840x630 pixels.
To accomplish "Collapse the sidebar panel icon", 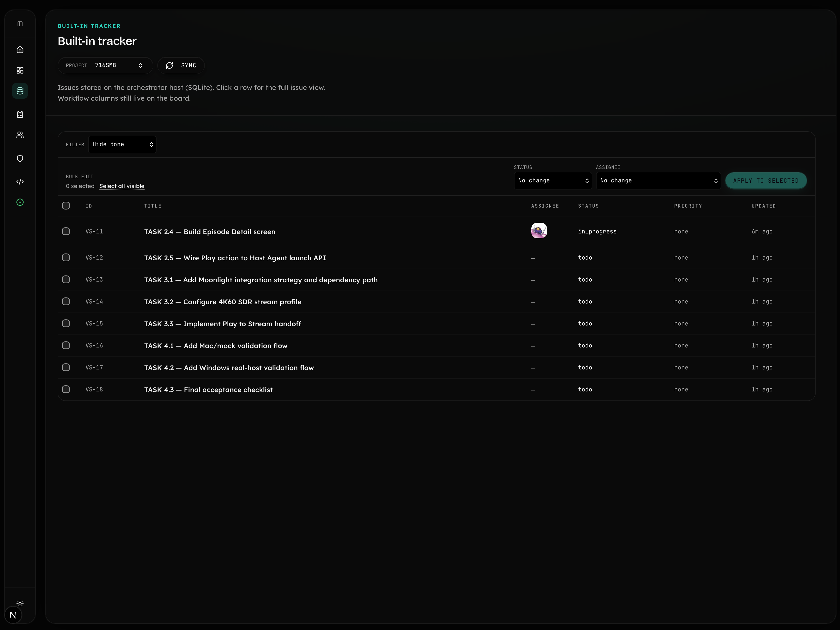I will pos(20,24).
